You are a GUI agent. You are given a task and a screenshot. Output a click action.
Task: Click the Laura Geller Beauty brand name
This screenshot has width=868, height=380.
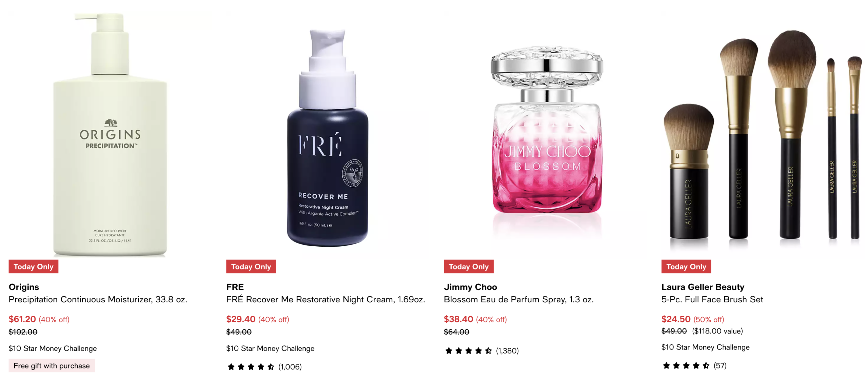coord(703,287)
